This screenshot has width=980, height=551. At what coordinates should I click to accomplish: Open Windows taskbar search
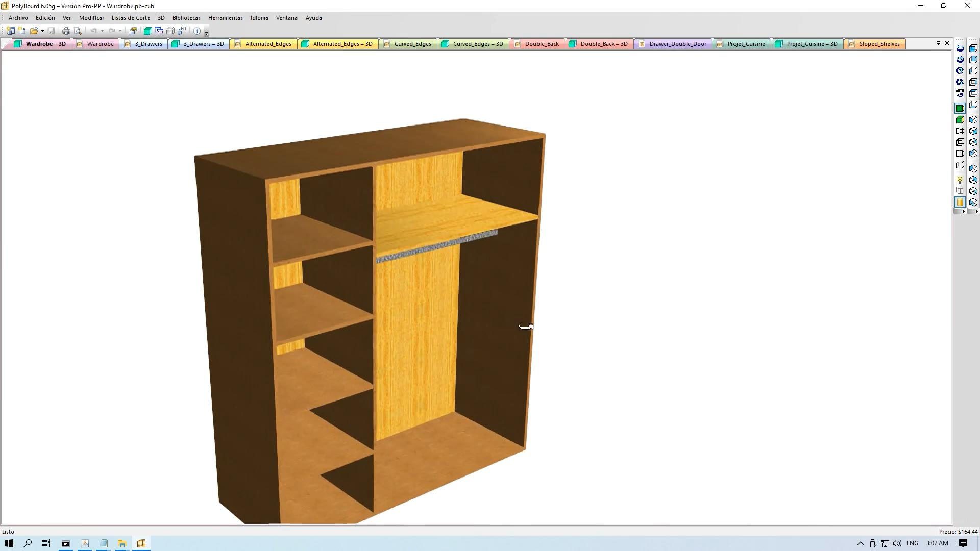[x=28, y=543]
